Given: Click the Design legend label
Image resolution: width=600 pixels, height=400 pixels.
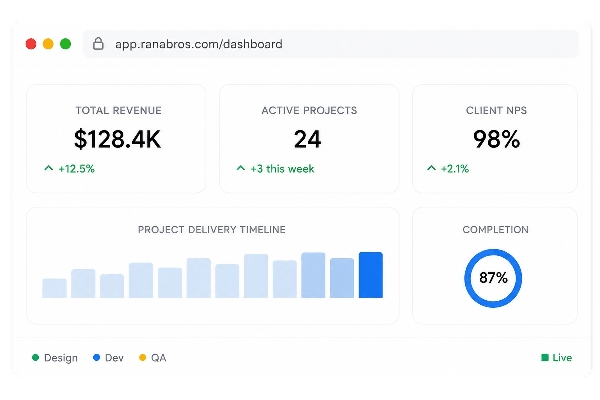Looking at the screenshot, I should (x=61, y=358).
